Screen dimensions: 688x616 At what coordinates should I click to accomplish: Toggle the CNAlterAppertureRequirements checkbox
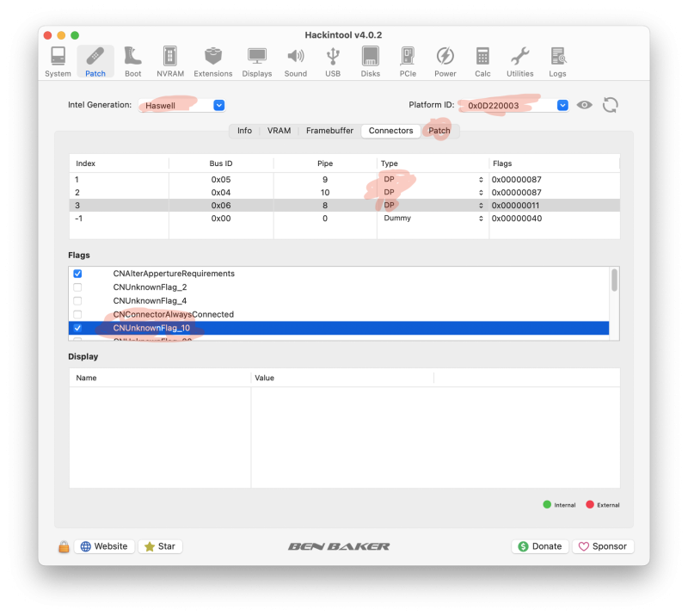click(x=77, y=274)
